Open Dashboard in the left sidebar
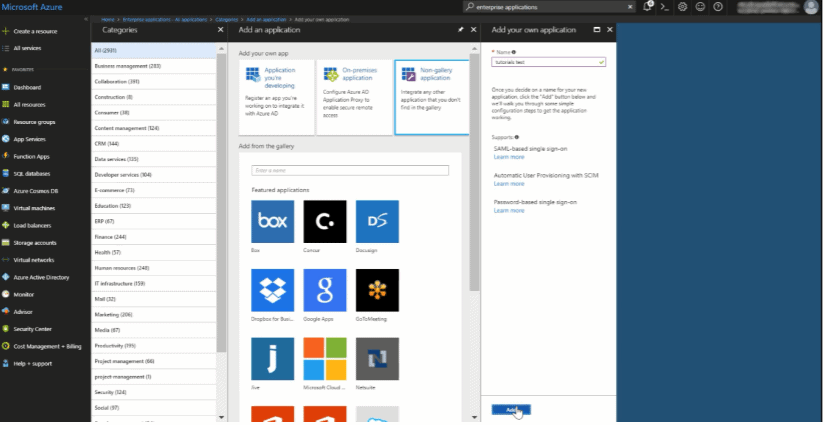825x425 pixels. coord(27,87)
